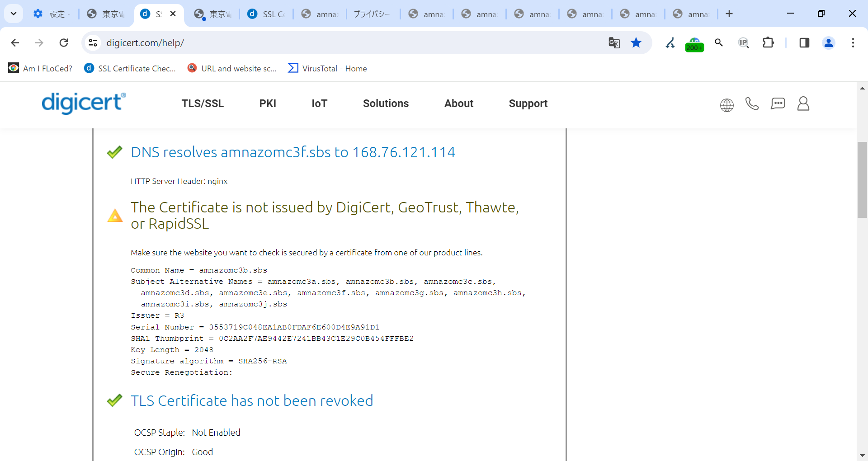
Task: Reload the current page
Action: [x=64, y=42]
